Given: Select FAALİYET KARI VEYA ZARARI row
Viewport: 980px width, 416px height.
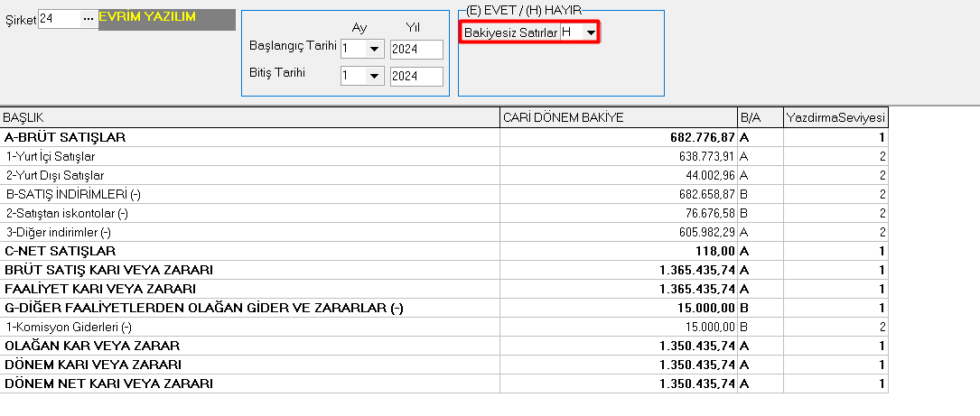Looking at the screenshot, I should tap(444, 289).
